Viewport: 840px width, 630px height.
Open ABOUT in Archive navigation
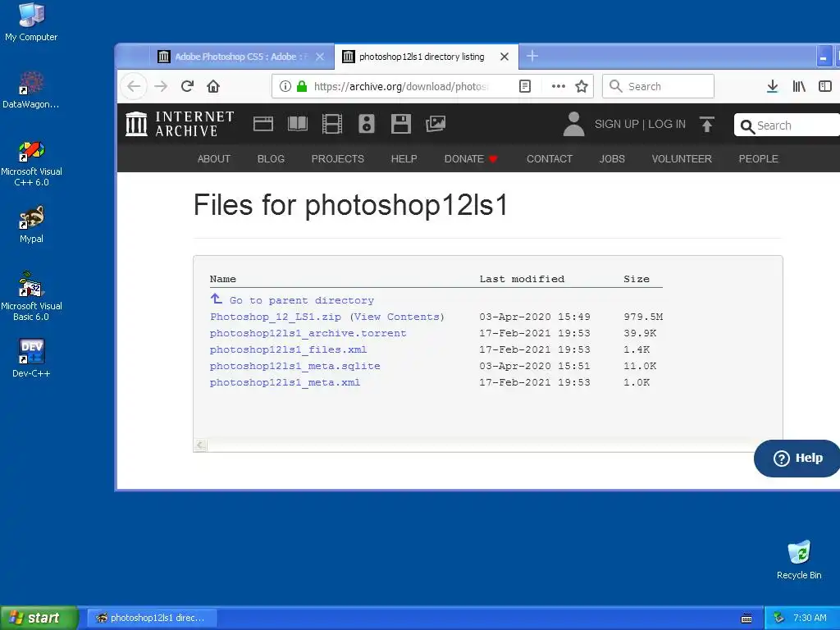coord(214,158)
